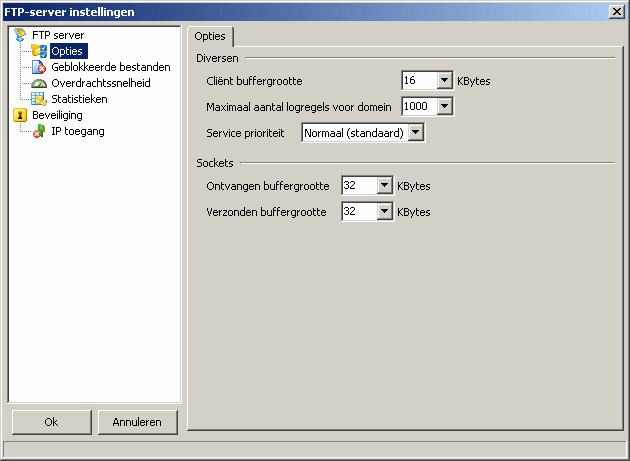Click the Statistieken table icon

point(39,99)
